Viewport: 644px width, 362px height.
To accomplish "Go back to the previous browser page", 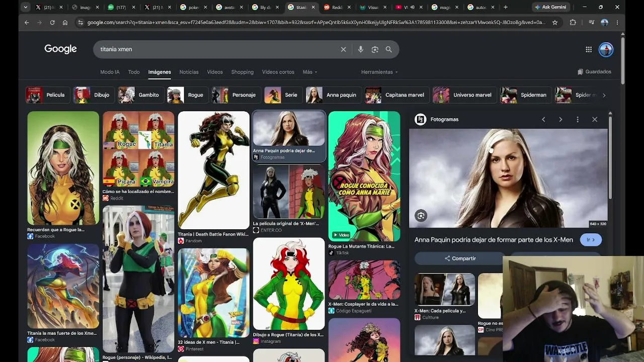I will [27, 23].
